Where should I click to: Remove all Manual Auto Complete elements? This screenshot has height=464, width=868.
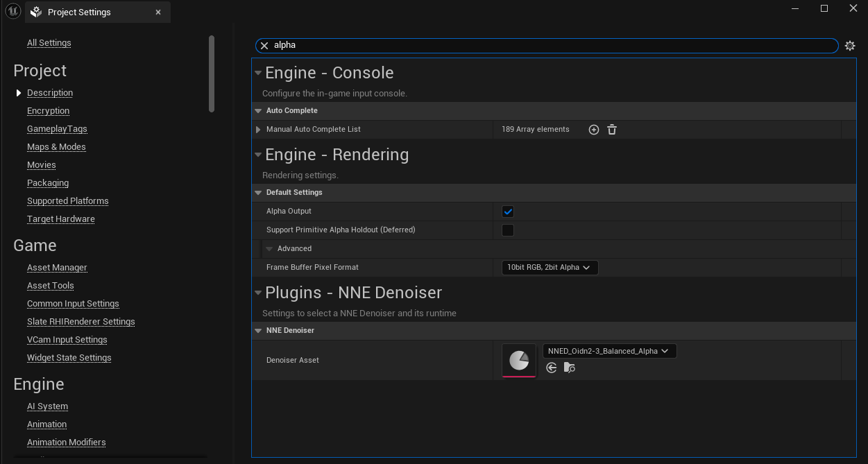[611, 130]
